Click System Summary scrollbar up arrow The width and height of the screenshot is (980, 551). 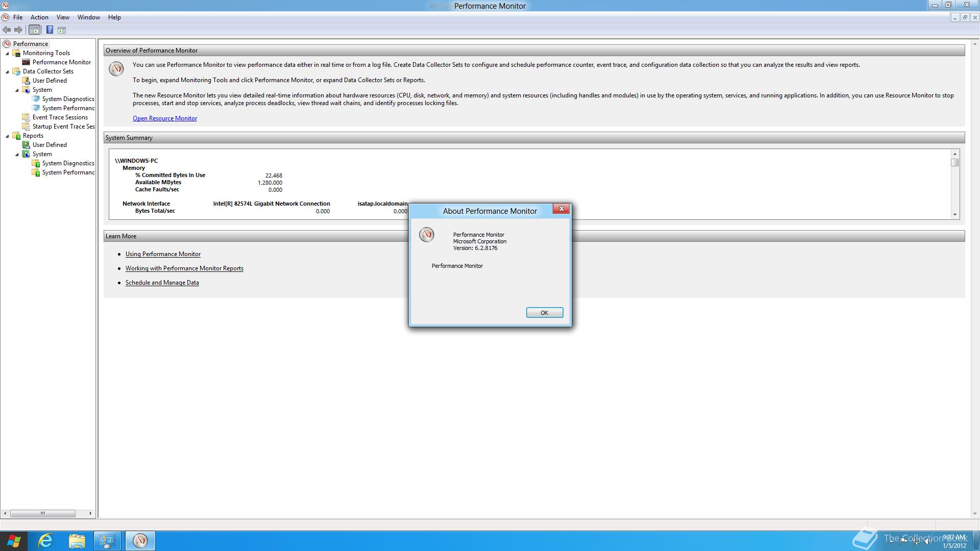[955, 154]
